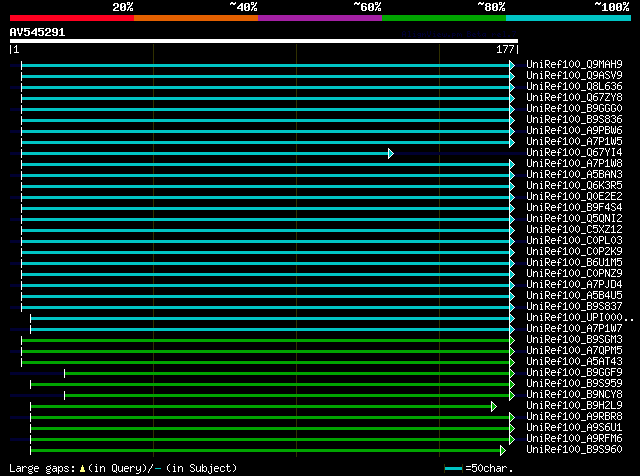The image size is (640, 476).
Task: Click the AV545291 query name
Action: tap(37, 32)
